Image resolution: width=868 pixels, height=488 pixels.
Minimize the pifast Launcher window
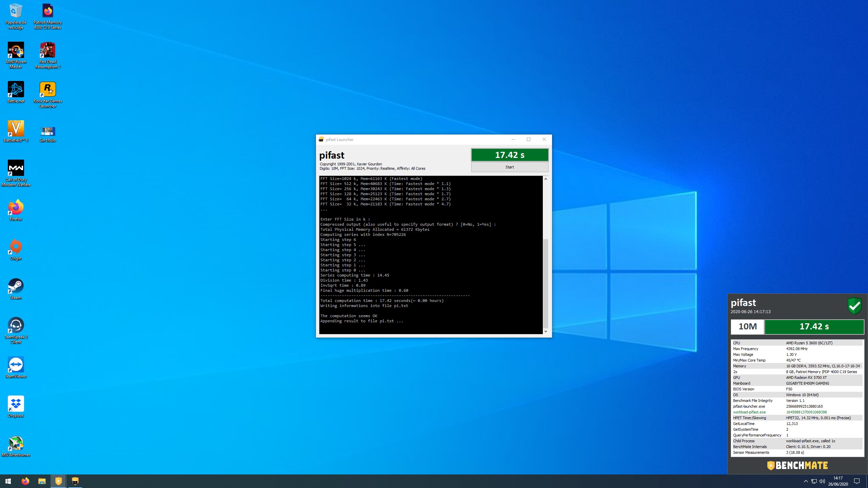click(513, 140)
